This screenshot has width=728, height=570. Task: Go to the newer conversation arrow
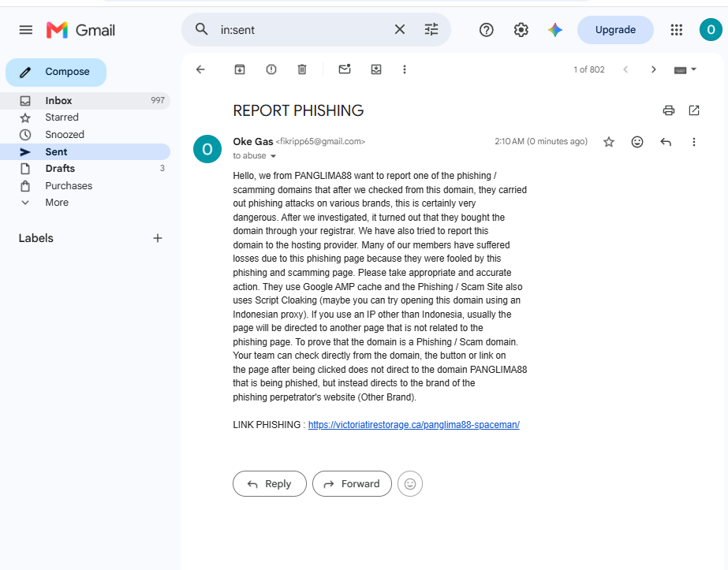[625, 69]
